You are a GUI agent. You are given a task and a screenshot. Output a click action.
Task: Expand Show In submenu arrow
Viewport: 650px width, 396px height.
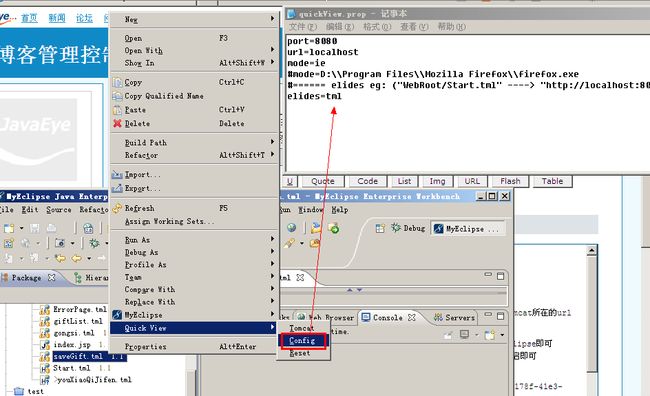click(272, 63)
